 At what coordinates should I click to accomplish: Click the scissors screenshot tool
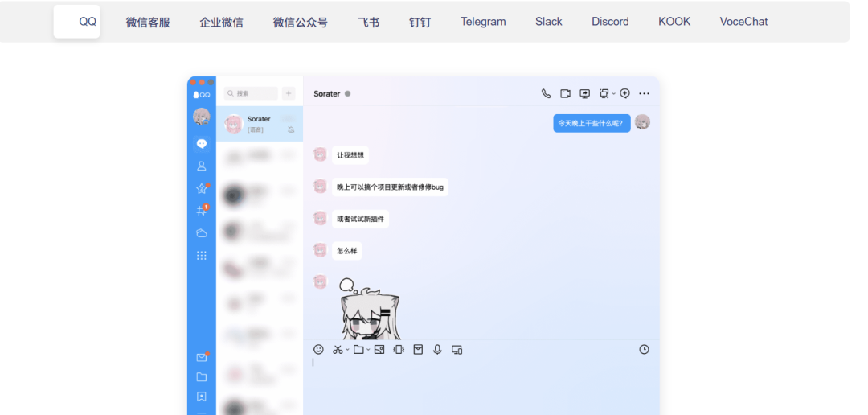click(337, 350)
